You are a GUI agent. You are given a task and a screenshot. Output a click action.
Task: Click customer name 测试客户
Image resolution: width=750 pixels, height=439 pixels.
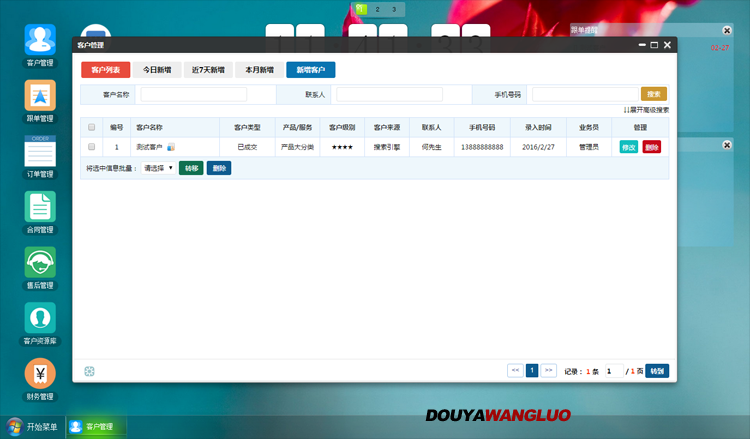point(149,147)
